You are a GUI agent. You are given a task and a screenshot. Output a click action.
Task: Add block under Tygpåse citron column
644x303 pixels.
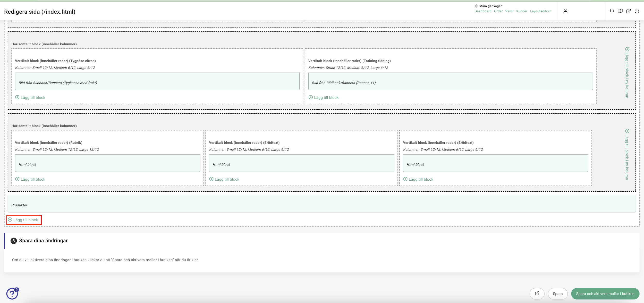click(x=30, y=97)
